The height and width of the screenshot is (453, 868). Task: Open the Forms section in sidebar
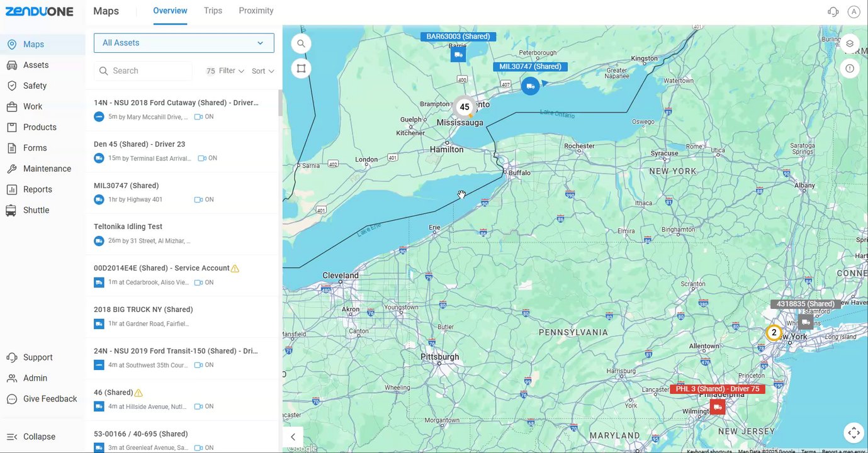coord(42,148)
